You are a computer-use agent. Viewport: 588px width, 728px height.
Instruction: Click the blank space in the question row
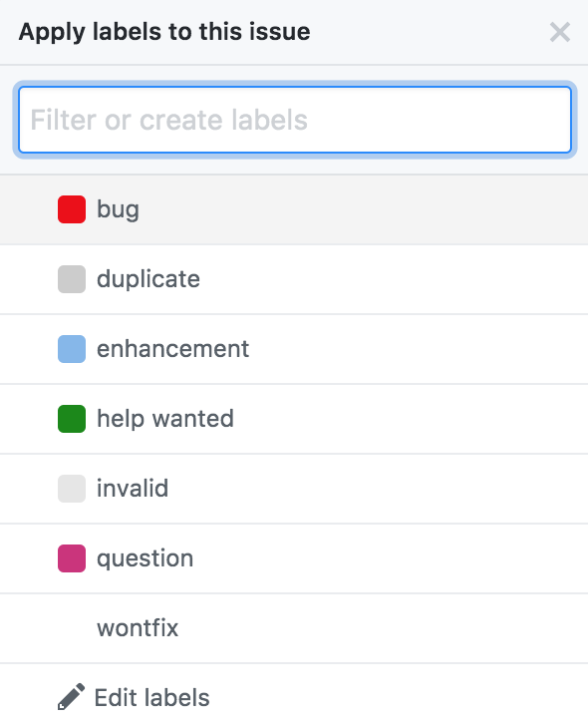point(391,558)
